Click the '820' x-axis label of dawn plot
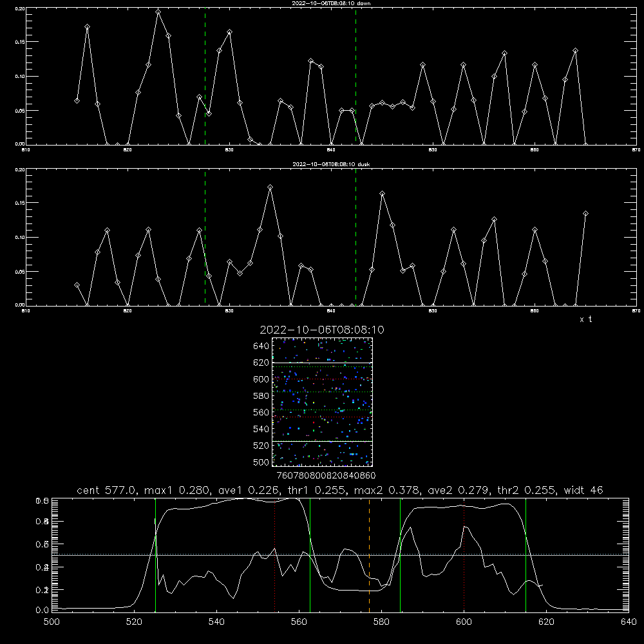The width and height of the screenshot is (644, 644). 128,150
